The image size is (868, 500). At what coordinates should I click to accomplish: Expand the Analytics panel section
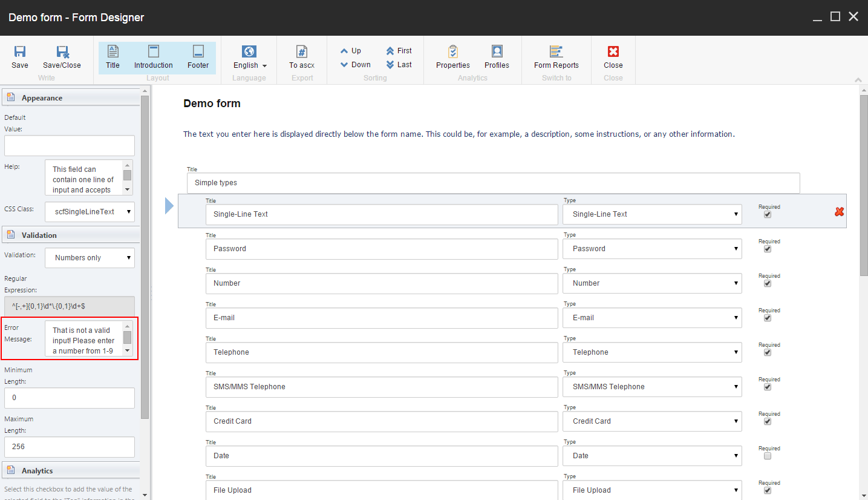[39, 470]
